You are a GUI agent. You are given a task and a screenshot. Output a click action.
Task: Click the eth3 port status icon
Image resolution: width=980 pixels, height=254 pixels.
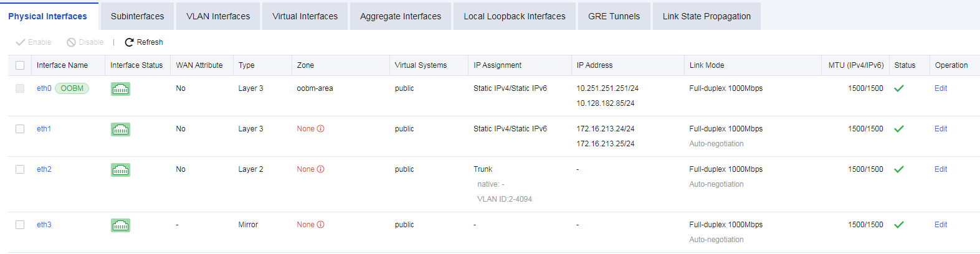(120, 225)
